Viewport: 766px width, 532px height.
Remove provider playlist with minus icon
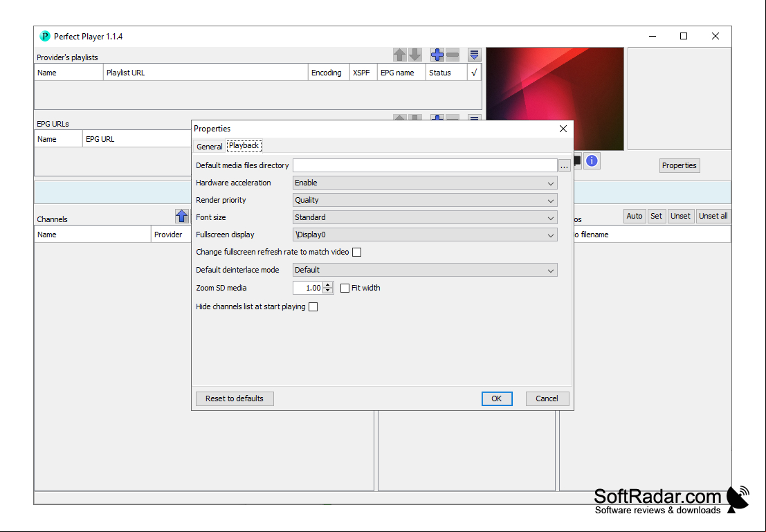coord(453,55)
